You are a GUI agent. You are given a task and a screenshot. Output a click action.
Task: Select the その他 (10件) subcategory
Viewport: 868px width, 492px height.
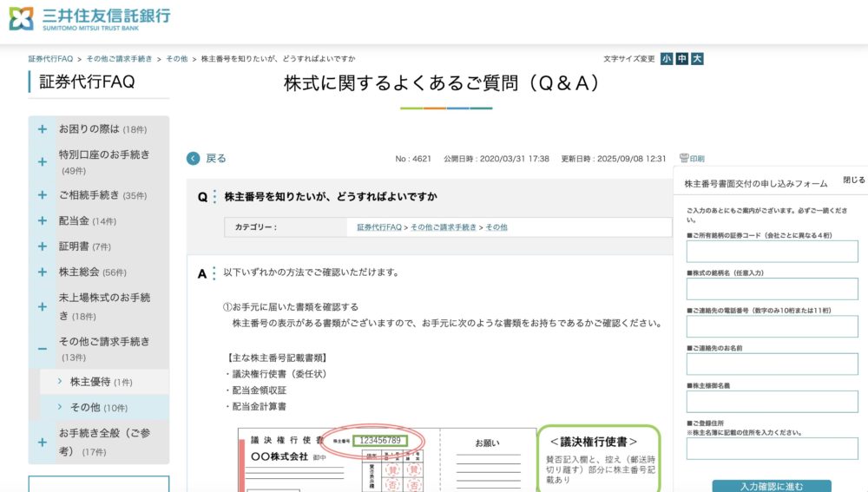89,407
